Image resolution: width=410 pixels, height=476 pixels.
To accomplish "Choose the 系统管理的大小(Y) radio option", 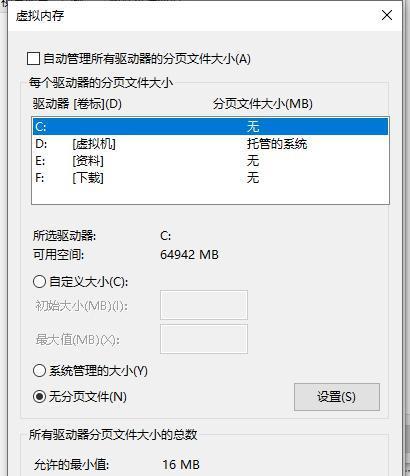I will tap(39, 371).
